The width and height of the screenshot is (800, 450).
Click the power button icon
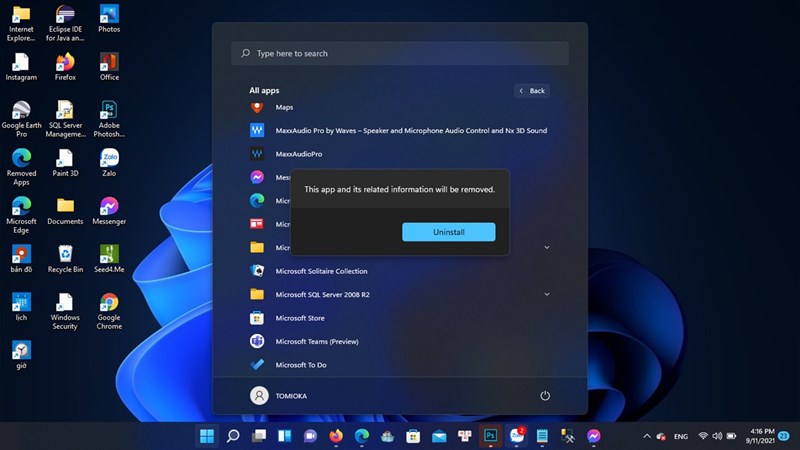pos(545,395)
